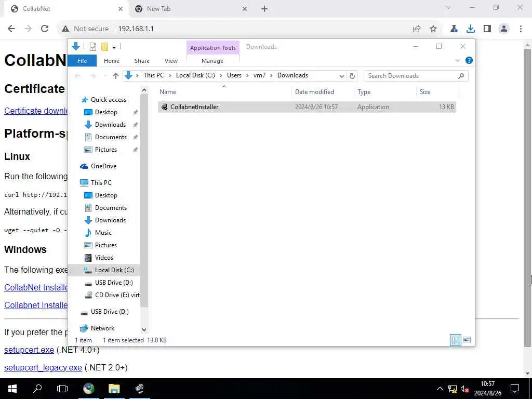Open Videos folder under This PC

(104, 258)
